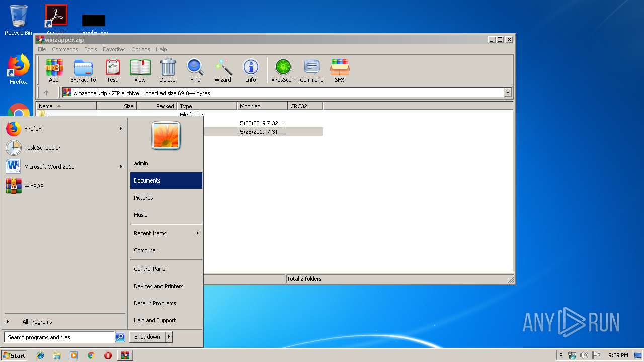Screen dimensions: 644x362
Task: Sort by the Packed column header
Action: [156, 106]
